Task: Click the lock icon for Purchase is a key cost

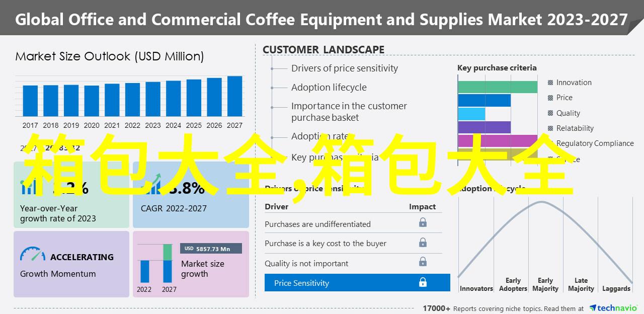Action: click(x=423, y=242)
